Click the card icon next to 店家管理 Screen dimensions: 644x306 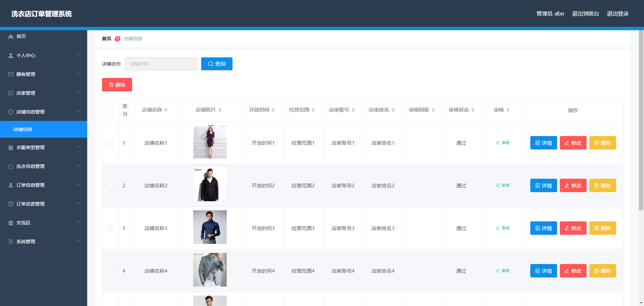[x=11, y=93]
